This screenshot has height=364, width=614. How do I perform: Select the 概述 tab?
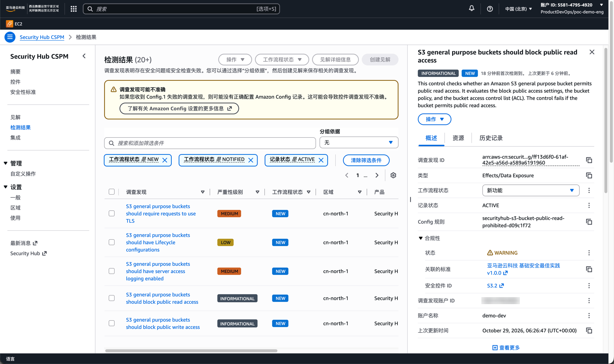[x=431, y=138]
